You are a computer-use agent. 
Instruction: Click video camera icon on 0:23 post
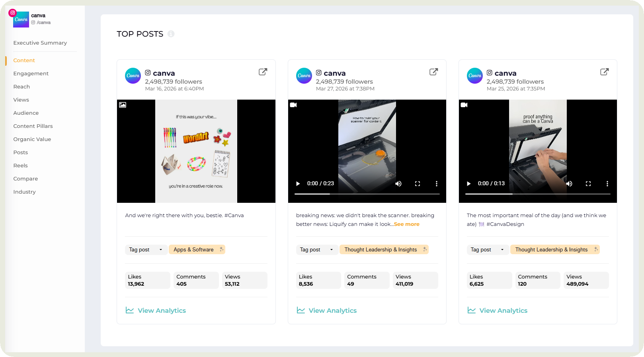(293, 105)
